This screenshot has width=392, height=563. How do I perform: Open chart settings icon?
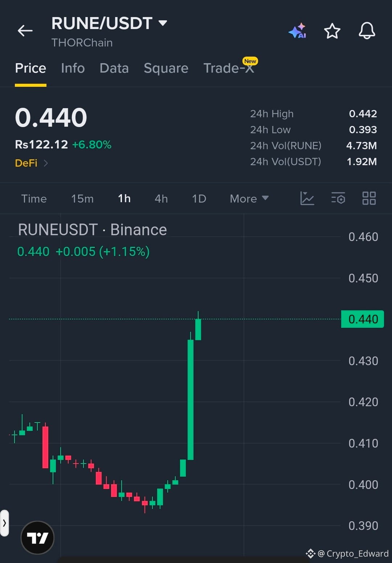[338, 198]
